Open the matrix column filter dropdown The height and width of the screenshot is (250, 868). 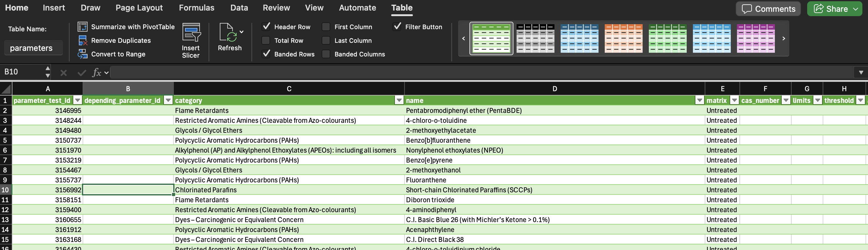pyautogui.click(x=735, y=100)
